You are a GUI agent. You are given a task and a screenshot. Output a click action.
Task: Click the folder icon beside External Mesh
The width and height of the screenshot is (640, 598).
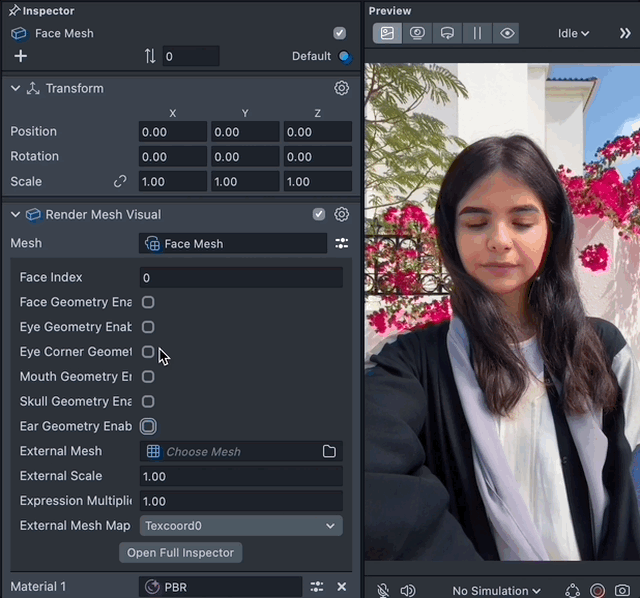click(329, 452)
